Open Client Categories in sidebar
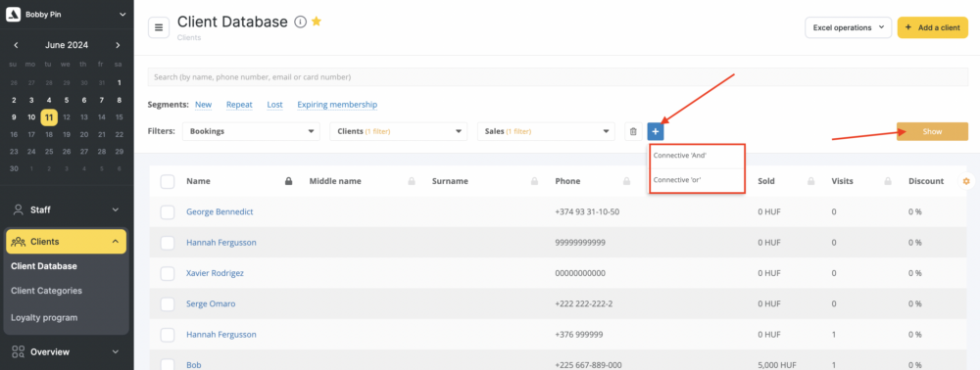The width and height of the screenshot is (980, 370). coord(46,291)
